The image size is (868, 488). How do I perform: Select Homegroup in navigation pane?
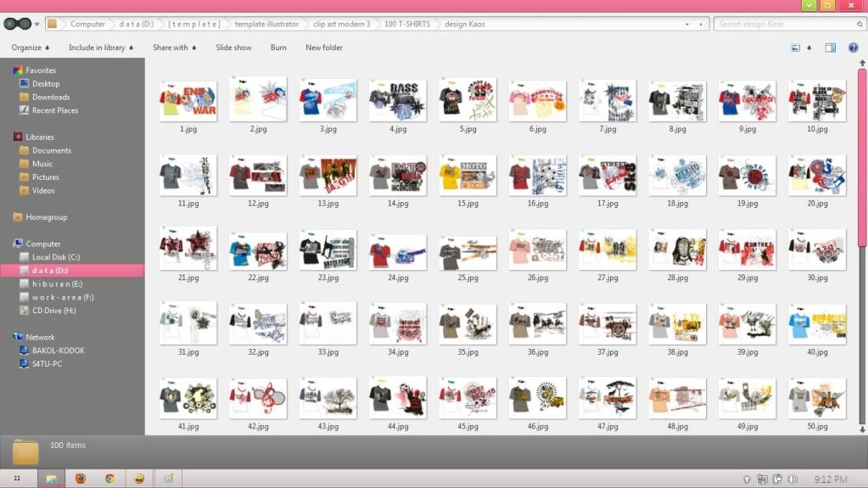coord(46,217)
